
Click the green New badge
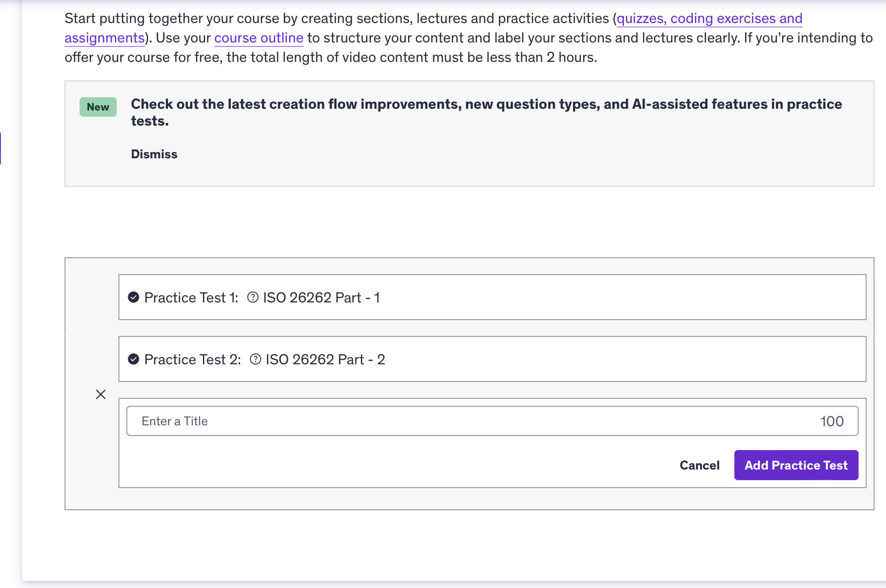[x=98, y=107]
